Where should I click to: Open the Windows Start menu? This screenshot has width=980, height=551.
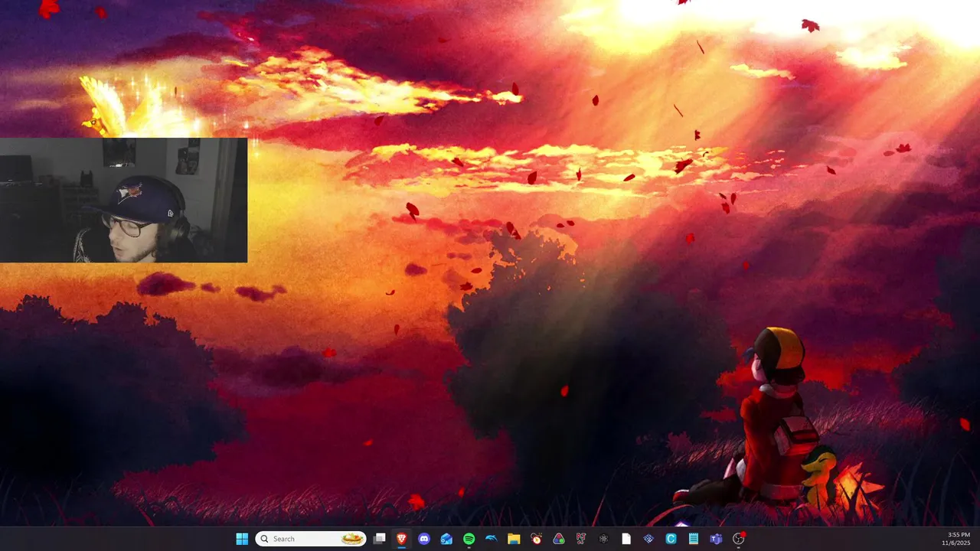[x=242, y=539]
